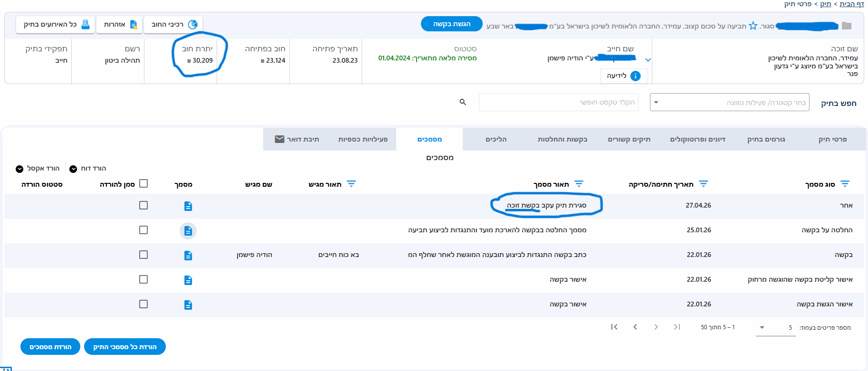Screen dimensions: 868x371
Task: Switch to the הליכים tab
Action: (496, 139)
